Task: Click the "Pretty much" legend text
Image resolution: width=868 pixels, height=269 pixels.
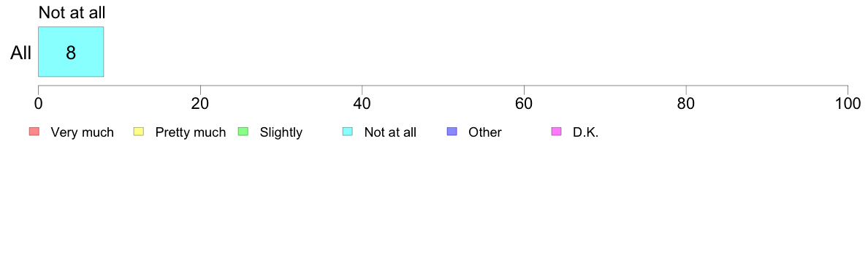Action: tap(191, 132)
